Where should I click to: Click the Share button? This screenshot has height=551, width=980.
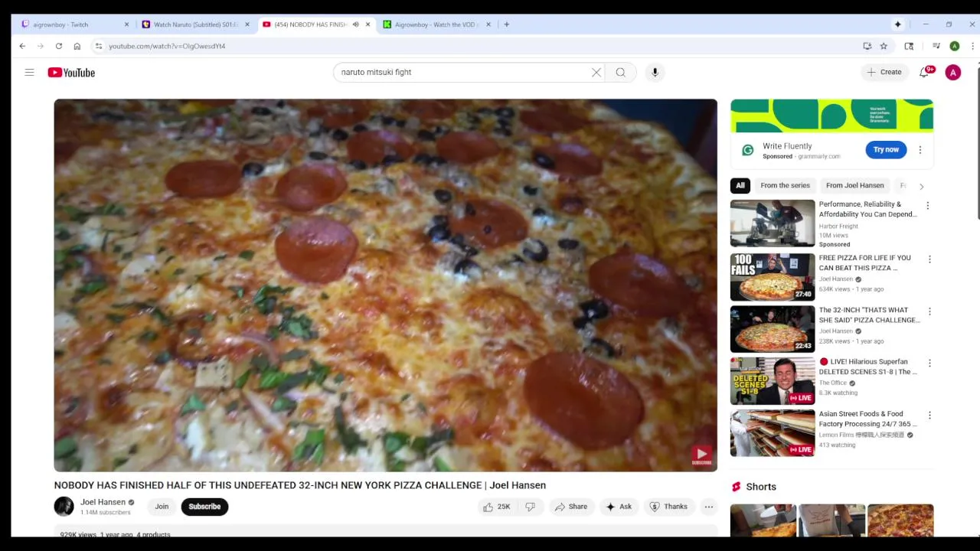(571, 507)
